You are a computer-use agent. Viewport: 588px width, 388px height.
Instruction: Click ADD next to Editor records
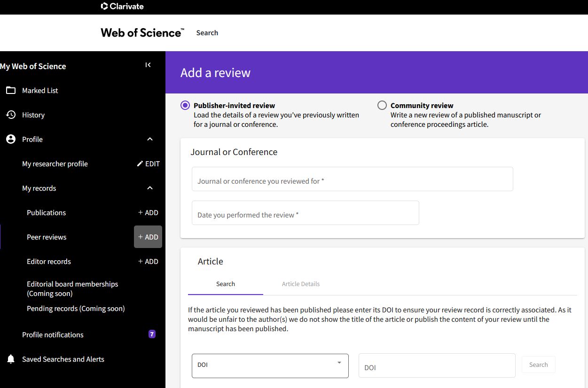[148, 261]
